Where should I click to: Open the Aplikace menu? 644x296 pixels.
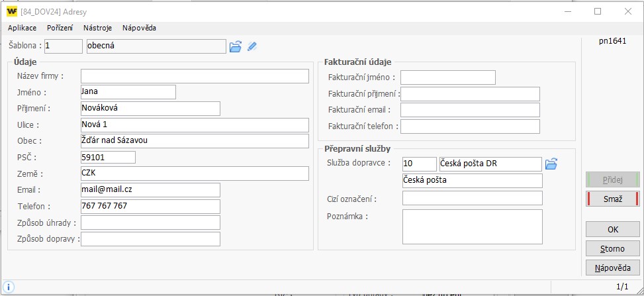pyautogui.click(x=23, y=28)
